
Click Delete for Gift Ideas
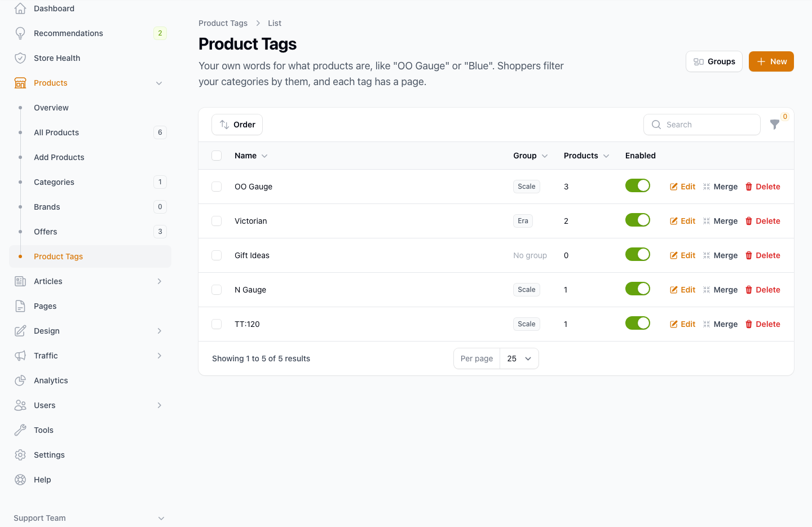pyautogui.click(x=763, y=255)
